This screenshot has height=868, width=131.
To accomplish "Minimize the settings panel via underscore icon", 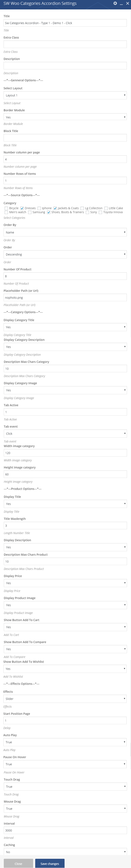I will tap(121, 4).
